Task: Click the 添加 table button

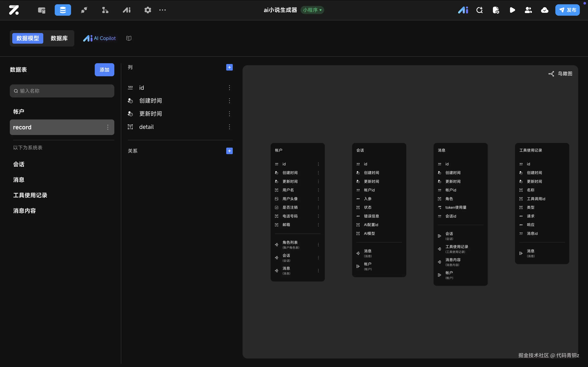Action: [104, 70]
